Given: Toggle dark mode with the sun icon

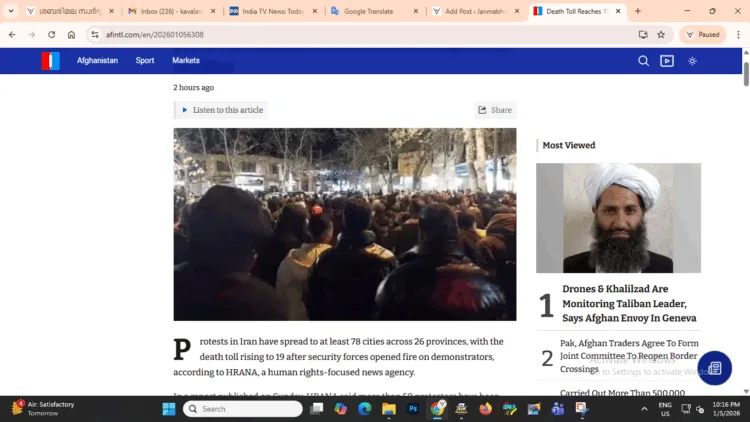Looking at the screenshot, I should point(692,61).
